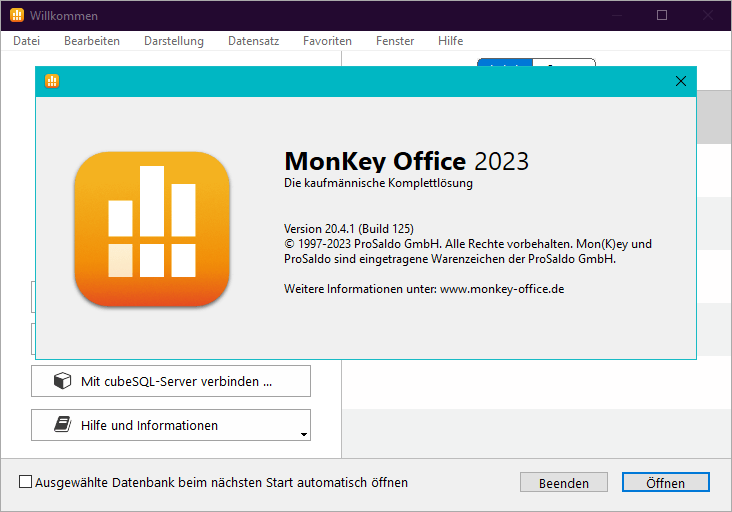
Task: Open the Fenster menu
Action: click(395, 41)
